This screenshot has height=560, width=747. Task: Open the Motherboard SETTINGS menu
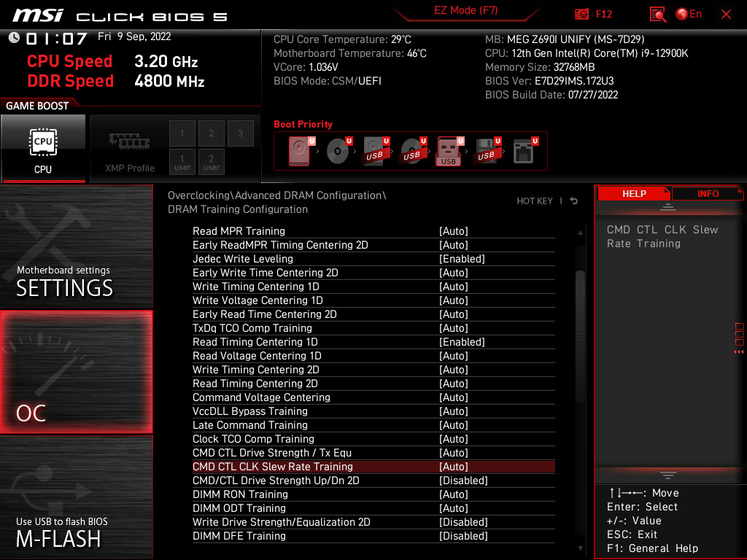click(76, 246)
